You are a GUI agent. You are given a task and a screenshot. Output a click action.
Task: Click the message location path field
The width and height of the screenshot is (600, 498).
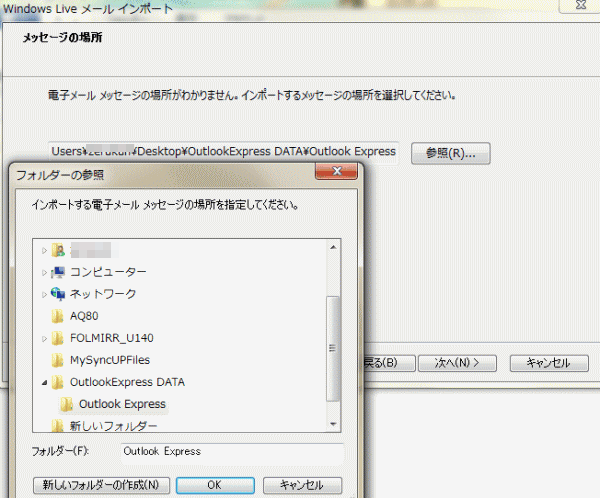(x=223, y=152)
